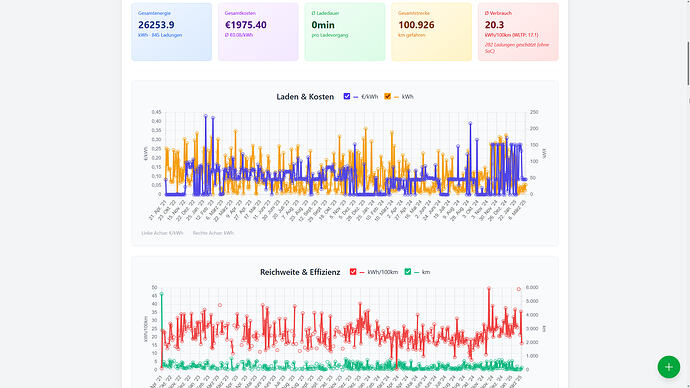
Task: Click the 'Ø €0.08/kWh' cost text
Action: [239, 35]
